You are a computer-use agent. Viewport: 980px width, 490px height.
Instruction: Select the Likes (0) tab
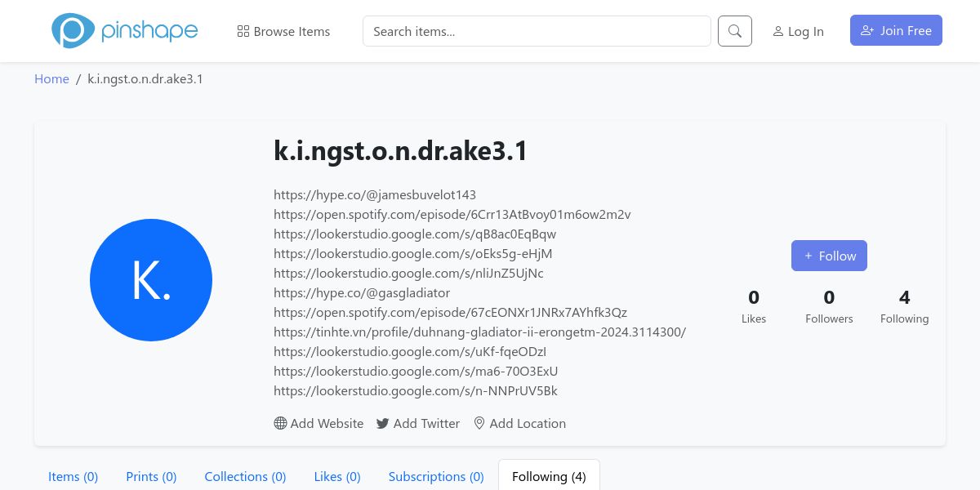(337, 476)
